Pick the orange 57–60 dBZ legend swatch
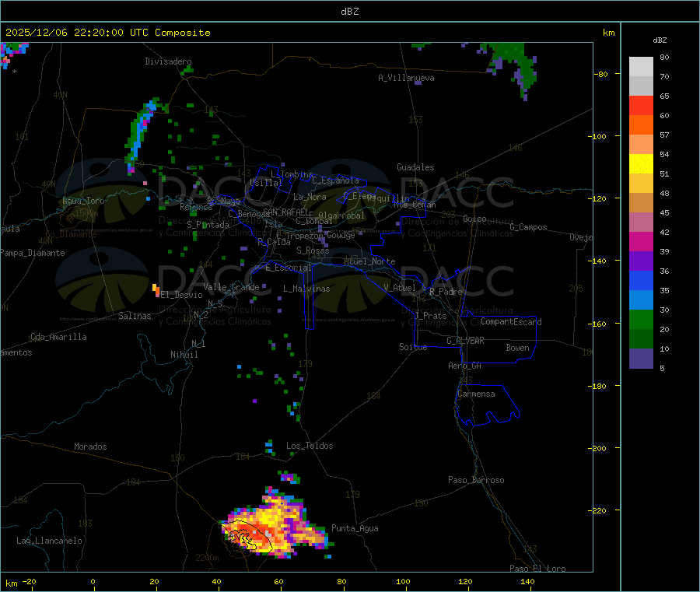Screen dimensions: 700x592 [x=641, y=125]
